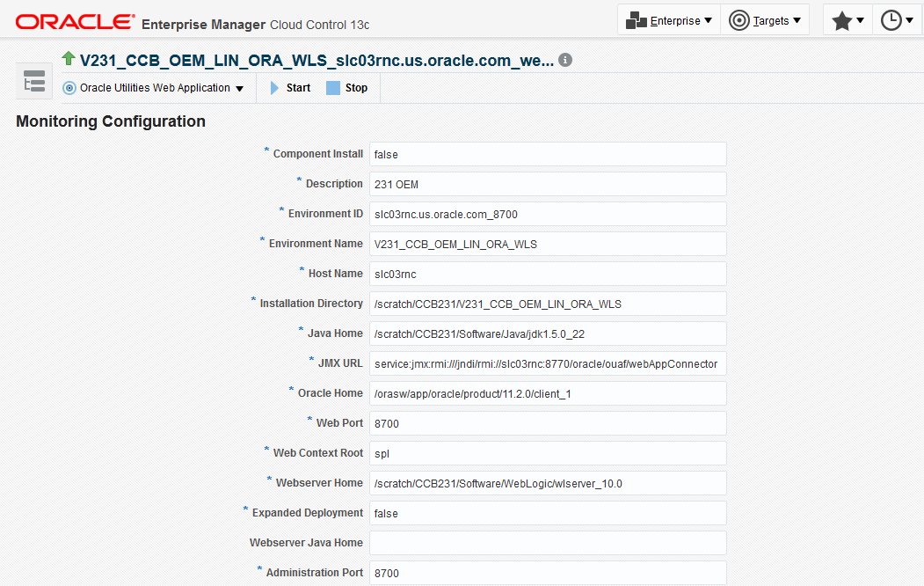Click the target navigation tree icon
This screenshot has height=586, width=924.
[x=33, y=80]
